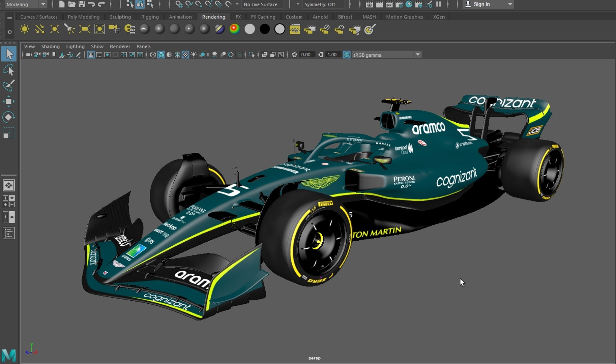Select the black material swatch on shelf

pyautogui.click(x=265, y=29)
